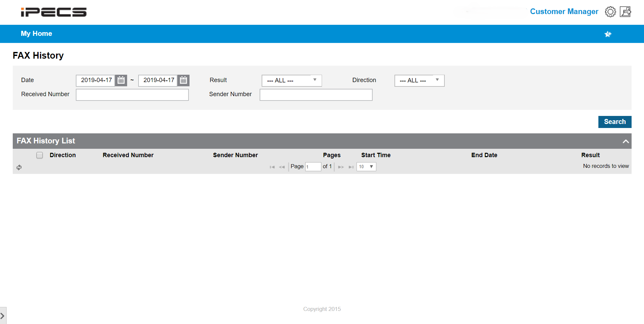The height and width of the screenshot is (324, 644).
Task: Click the start date field 2019-04-17
Action: pos(96,80)
